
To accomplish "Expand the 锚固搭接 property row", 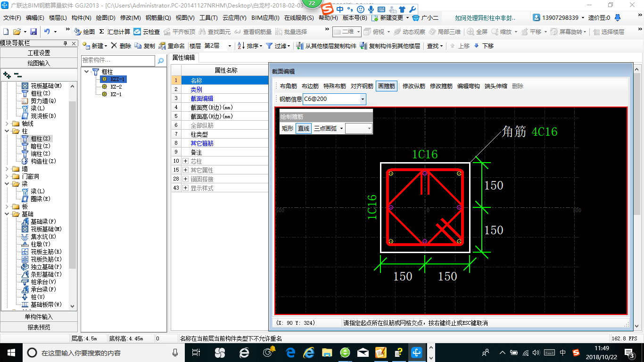I will [185, 179].
